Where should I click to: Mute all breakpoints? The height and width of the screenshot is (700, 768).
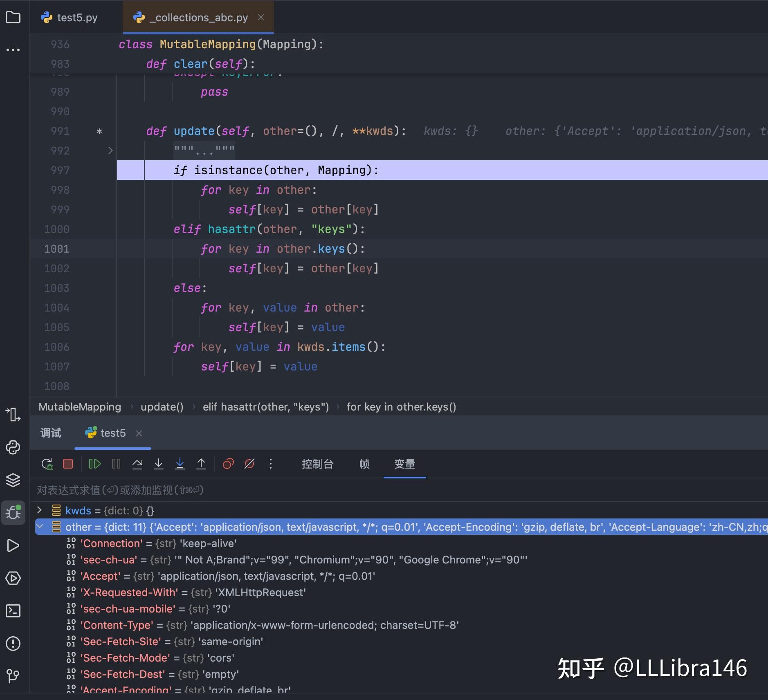pos(249,463)
